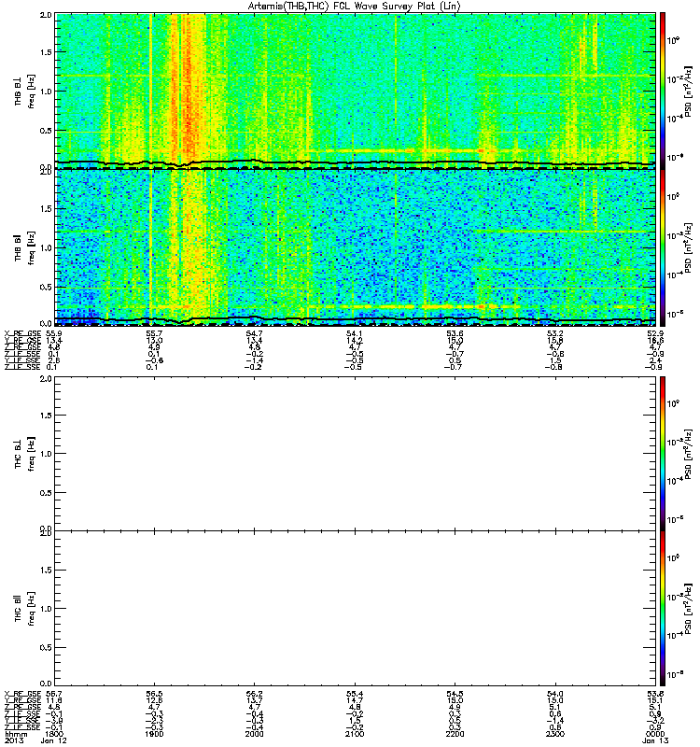Click the "THB B⊥ freq [Hz]" axis label

(24, 91)
